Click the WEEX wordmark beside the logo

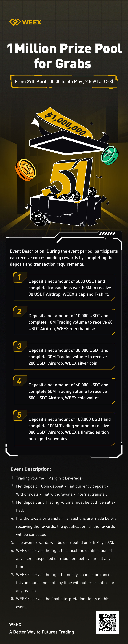pos(32,23)
